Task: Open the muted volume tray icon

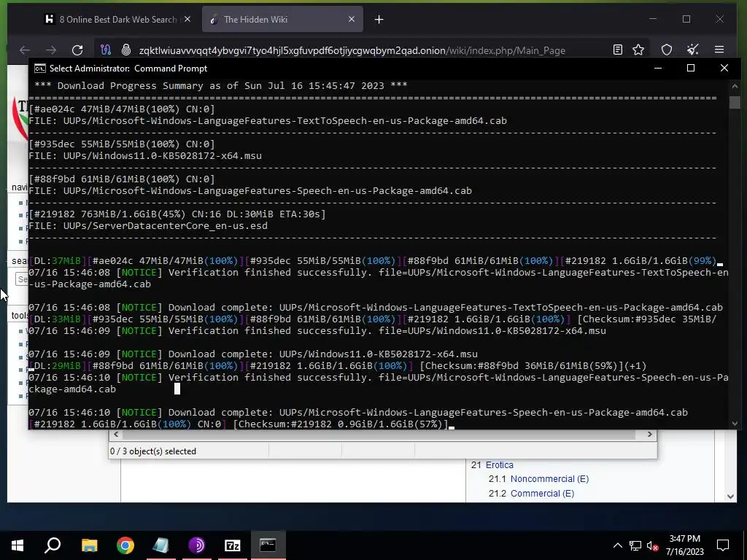Action: point(653,545)
